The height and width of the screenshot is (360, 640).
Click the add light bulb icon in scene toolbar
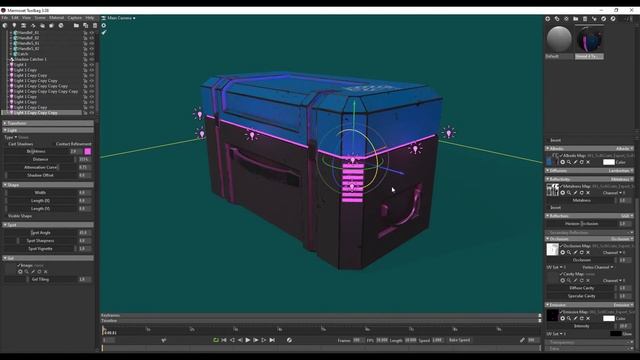pos(14,26)
